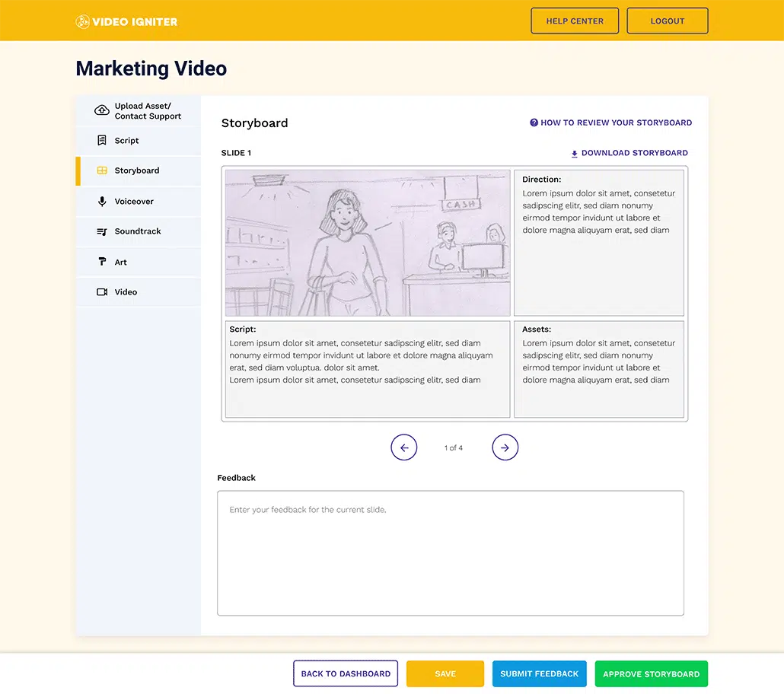Switch to the Voiceover tab
The width and height of the screenshot is (784, 694).
134,201
